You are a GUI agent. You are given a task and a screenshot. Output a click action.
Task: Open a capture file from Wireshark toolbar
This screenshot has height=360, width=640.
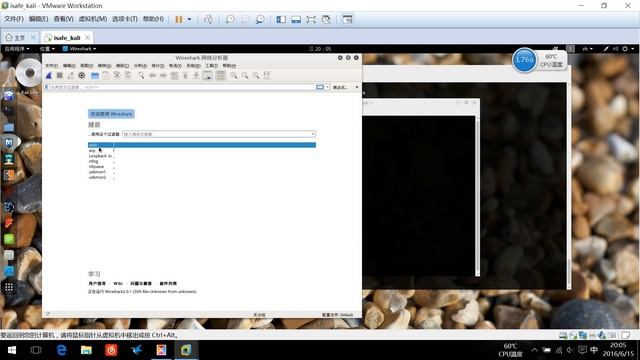pos(95,76)
